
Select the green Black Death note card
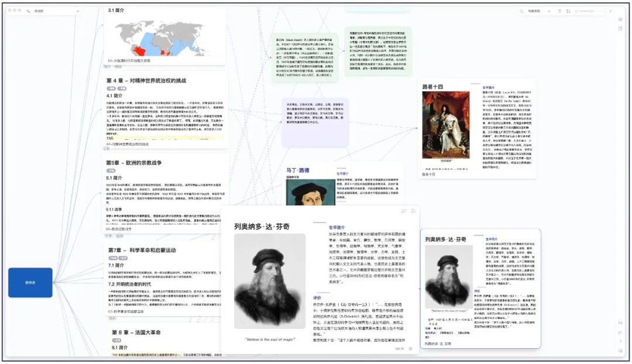pos(305,58)
